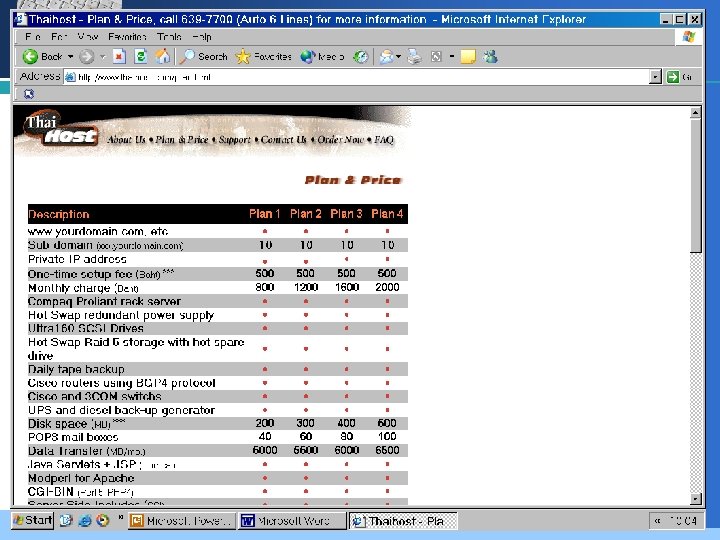Viewport: 720px width, 540px height.
Task: Click the Forward arrow button
Action: tap(86, 57)
